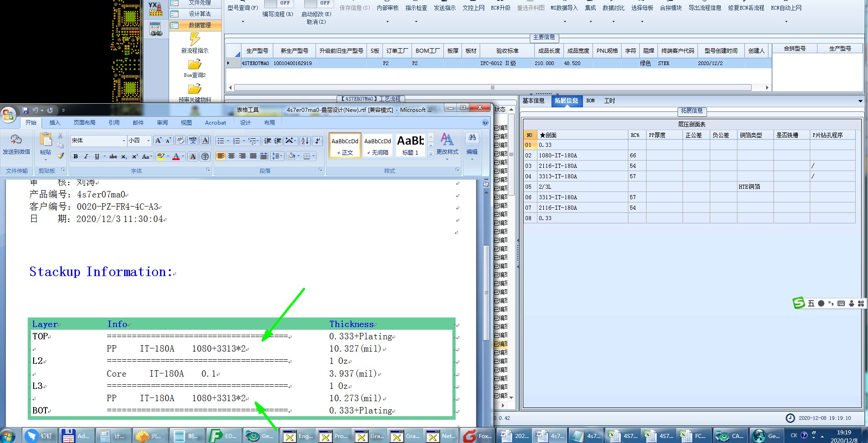Screen dimensions: 868x443
Task: Align text left
Action: pos(221,156)
